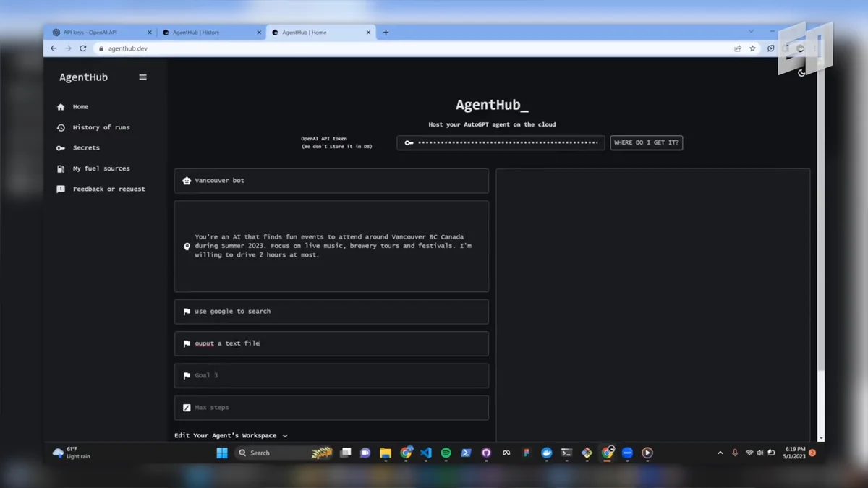The image size is (868, 488).
Task: Click the key icon in the token field
Action: click(409, 143)
